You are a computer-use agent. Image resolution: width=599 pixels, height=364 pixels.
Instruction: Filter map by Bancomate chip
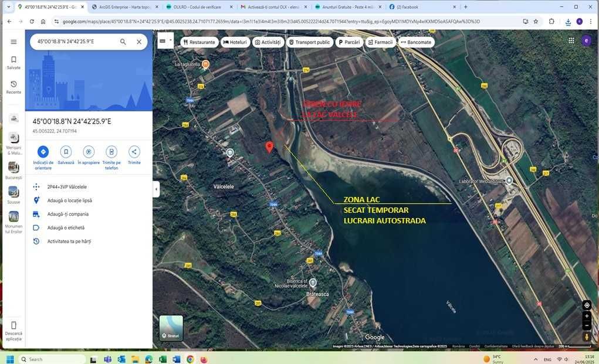[x=416, y=42]
